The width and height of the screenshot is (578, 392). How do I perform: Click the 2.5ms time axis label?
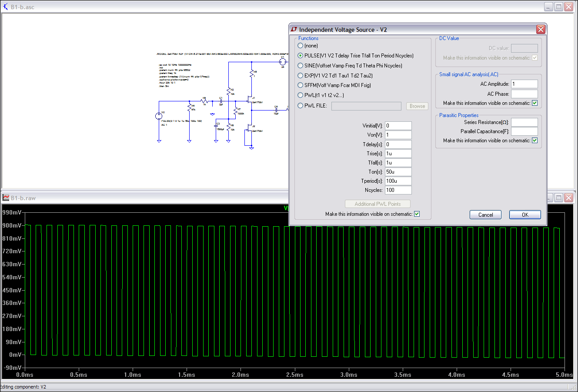click(x=294, y=375)
